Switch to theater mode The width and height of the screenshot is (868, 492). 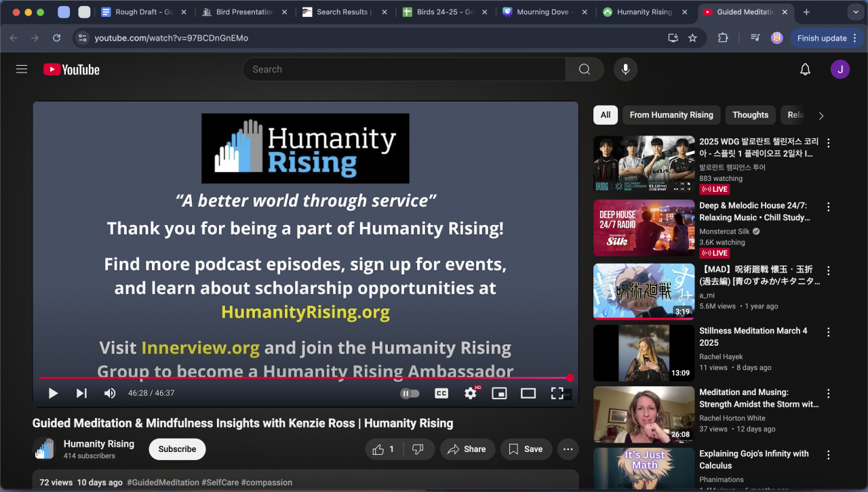pos(528,393)
